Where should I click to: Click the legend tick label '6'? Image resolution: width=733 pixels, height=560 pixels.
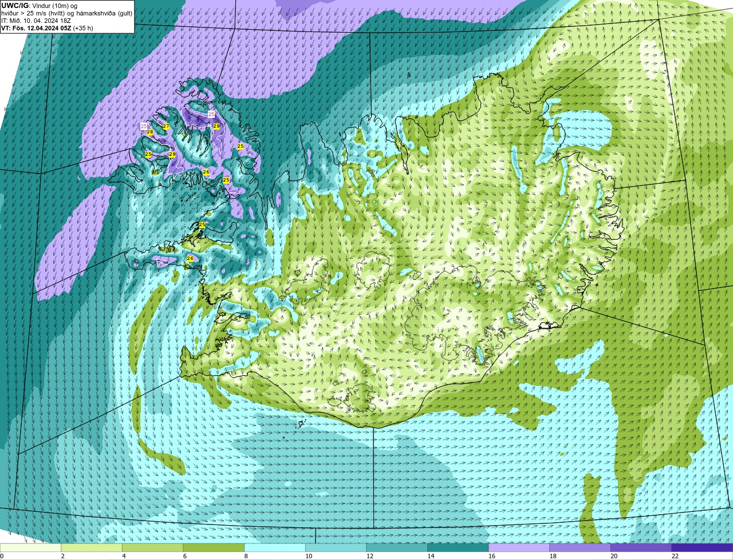[185, 556]
